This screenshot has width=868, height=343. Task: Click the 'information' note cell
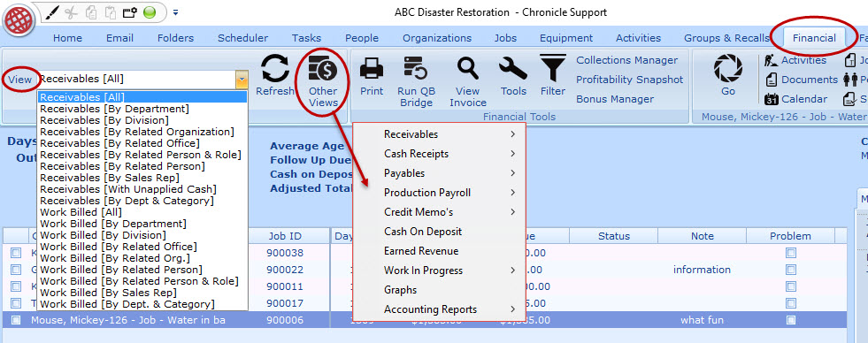click(702, 270)
